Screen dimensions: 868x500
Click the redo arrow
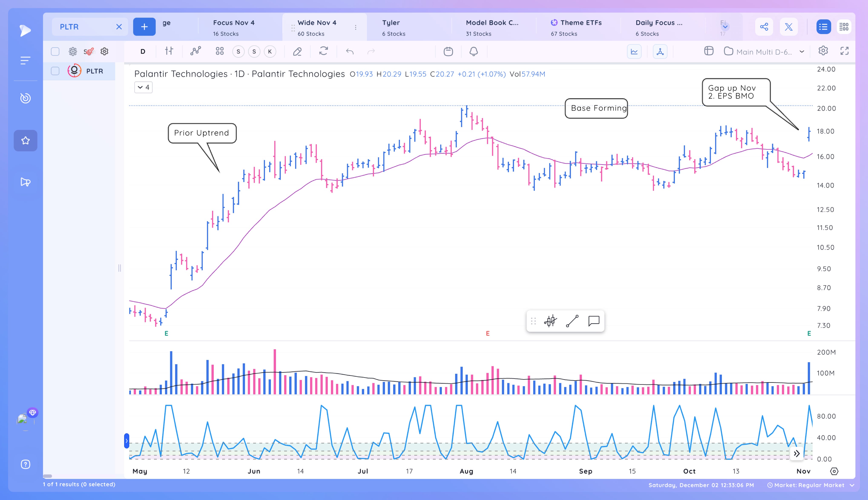371,52
